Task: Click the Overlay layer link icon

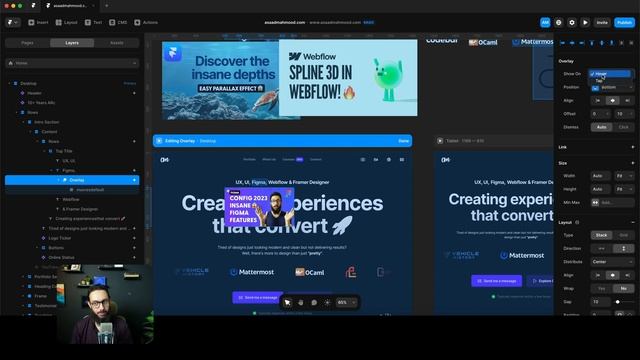Action: [x=134, y=180]
